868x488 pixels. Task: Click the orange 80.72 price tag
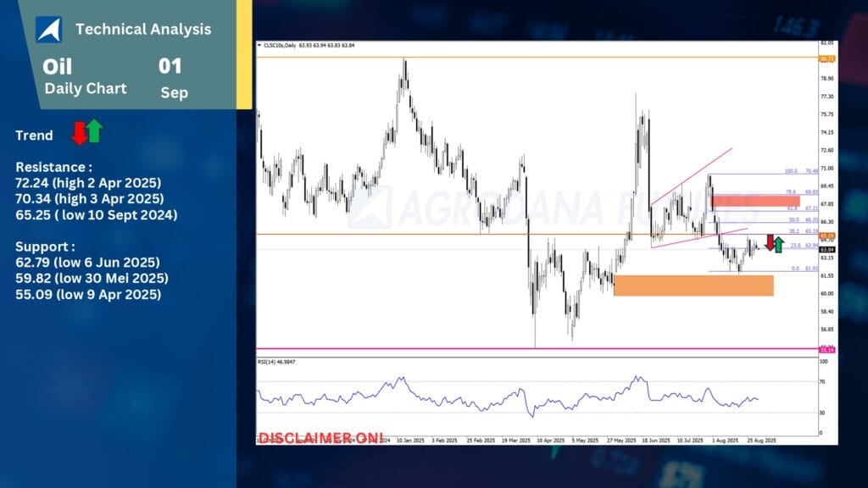(x=827, y=58)
